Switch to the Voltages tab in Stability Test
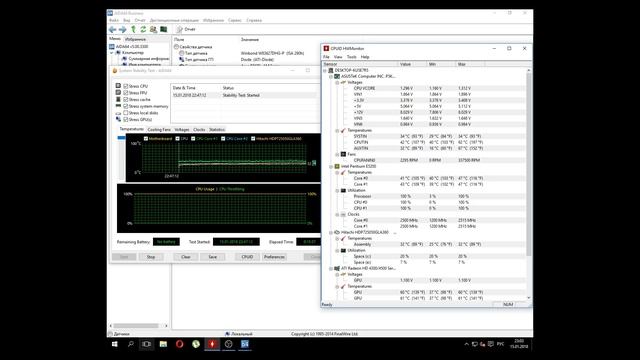The height and width of the screenshot is (360, 640). tap(182, 129)
